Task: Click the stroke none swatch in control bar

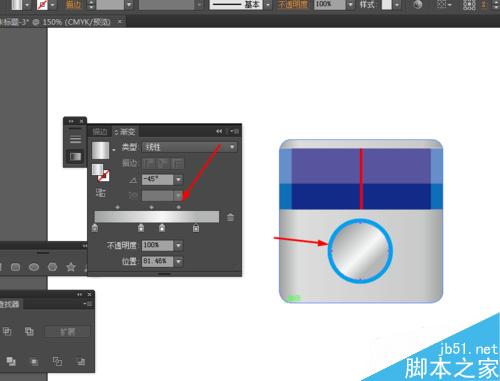Action: (42, 5)
